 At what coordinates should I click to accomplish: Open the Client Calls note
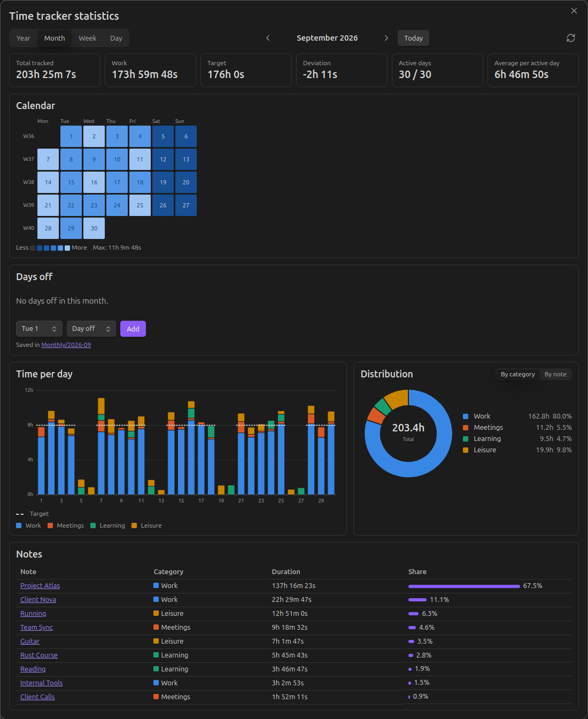37,697
